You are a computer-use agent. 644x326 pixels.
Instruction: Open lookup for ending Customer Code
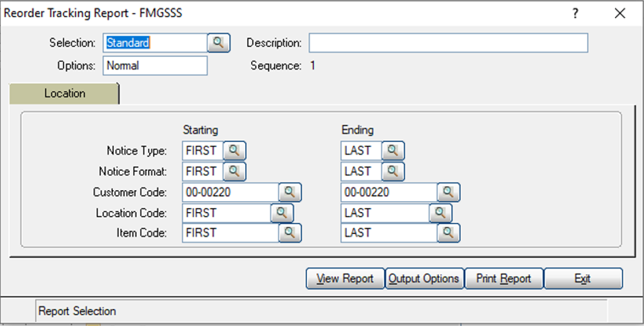click(x=448, y=192)
